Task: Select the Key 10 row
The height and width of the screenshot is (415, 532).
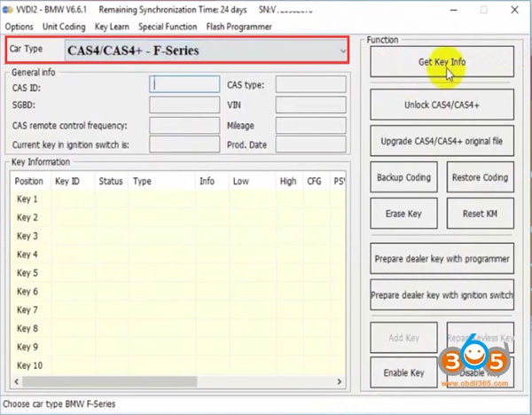Action: [x=178, y=365]
